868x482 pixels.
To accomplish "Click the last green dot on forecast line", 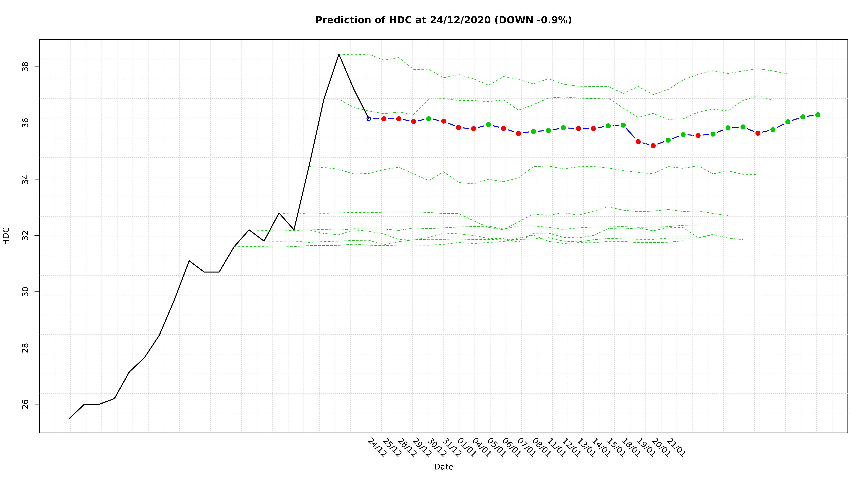I will [x=818, y=115].
